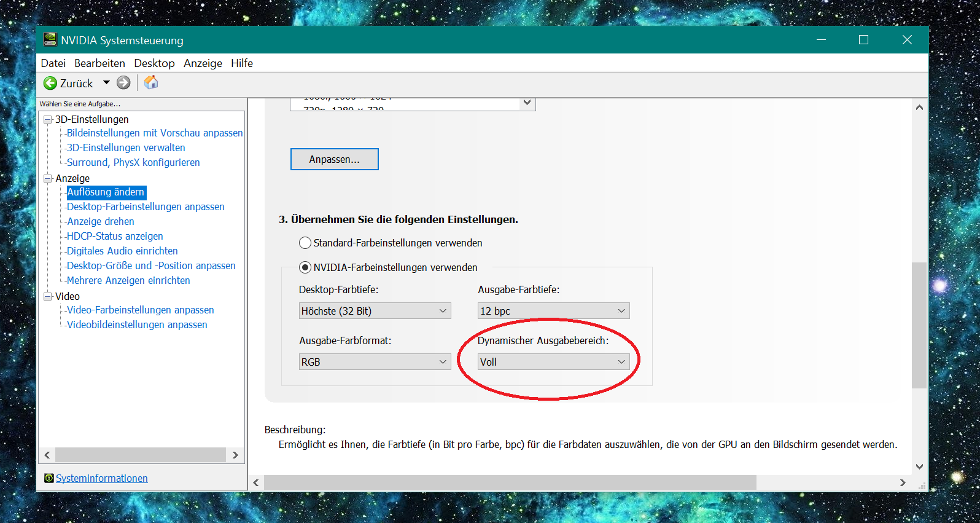Open the Anzeige menu in menu bar

(203, 63)
